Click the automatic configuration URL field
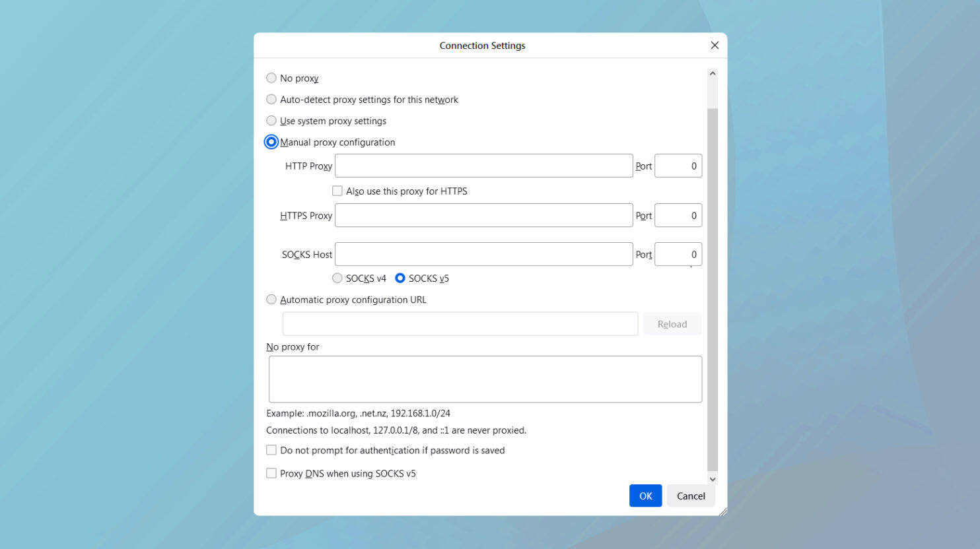Viewport: 980px width, 549px height. click(x=460, y=323)
